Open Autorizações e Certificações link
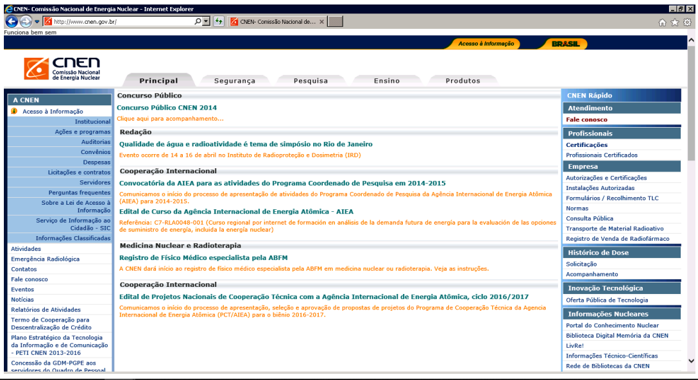The height and width of the screenshot is (380, 698). 606,178
